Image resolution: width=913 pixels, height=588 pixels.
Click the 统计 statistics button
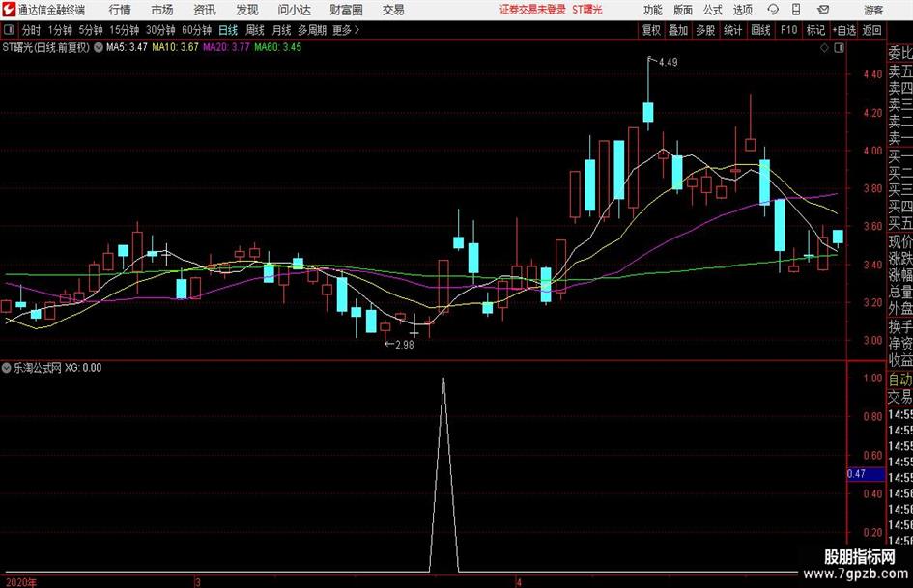click(732, 30)
